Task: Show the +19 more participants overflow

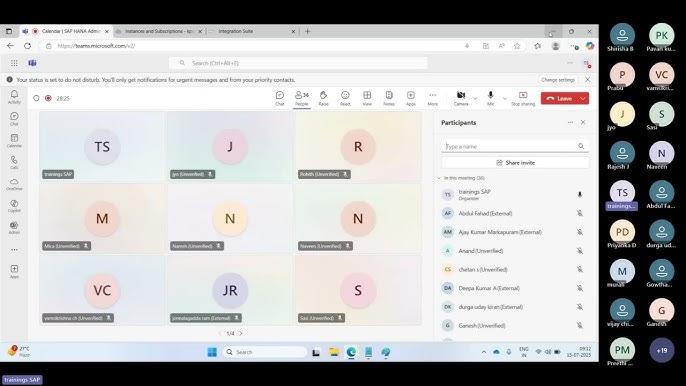Action: click(x=662, y=350)
